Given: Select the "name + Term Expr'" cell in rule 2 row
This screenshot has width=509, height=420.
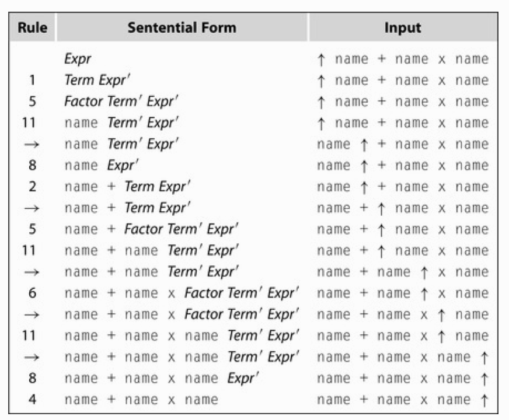Looking at the screenshot, I should coord(128,187).
